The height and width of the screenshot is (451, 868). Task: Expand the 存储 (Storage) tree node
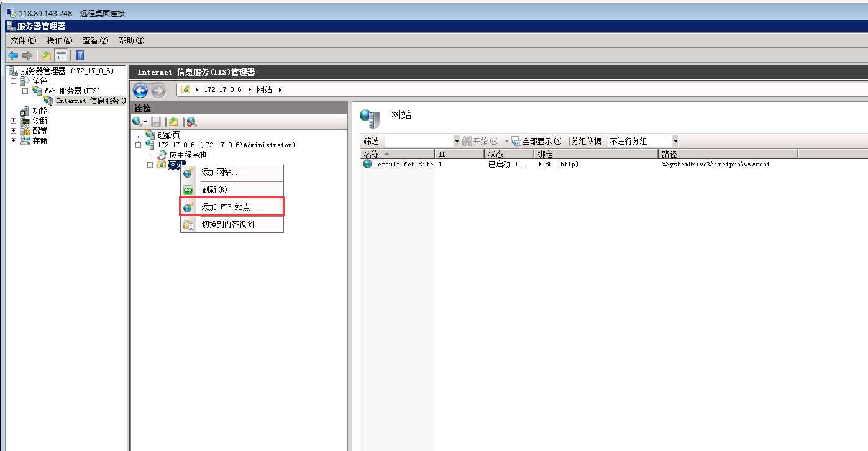click(14, 140)
